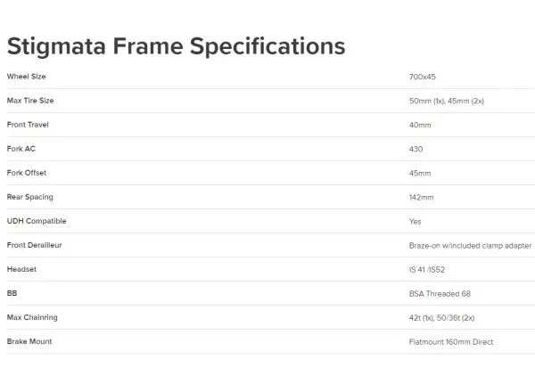Click the 700x45 wheel size value

[423, 77]
